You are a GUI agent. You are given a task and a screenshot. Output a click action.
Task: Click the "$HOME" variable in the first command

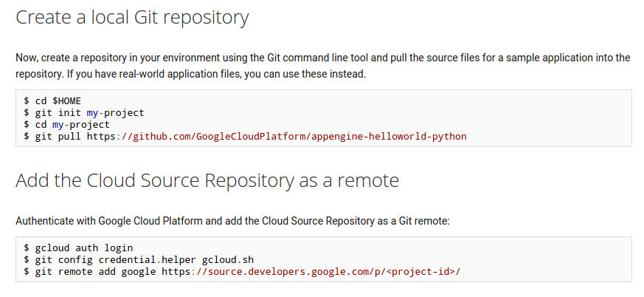(66, 101)
